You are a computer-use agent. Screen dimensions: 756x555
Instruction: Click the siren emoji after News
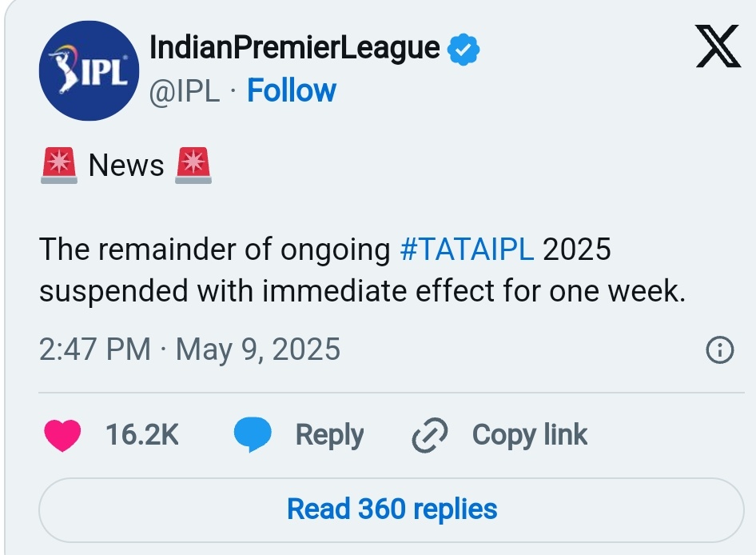coord(193,166)
